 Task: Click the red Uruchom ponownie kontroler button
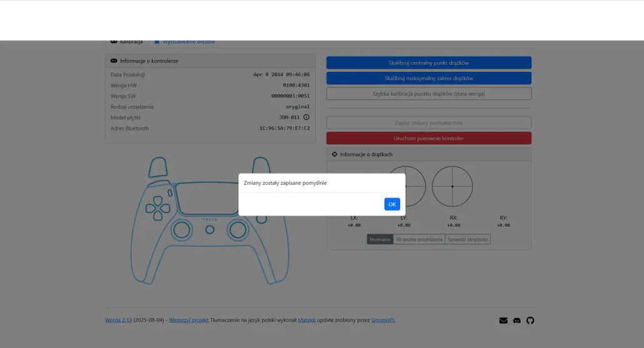coord(428,138)
